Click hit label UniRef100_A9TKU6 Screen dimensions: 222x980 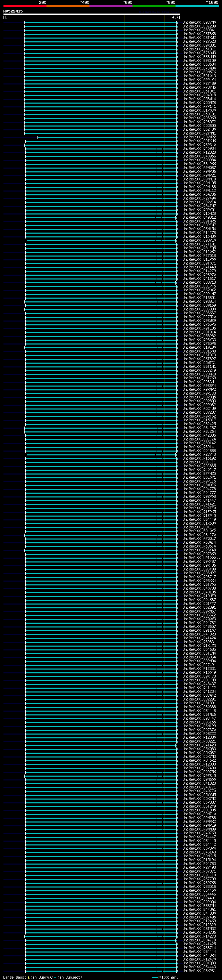[199, 141]
